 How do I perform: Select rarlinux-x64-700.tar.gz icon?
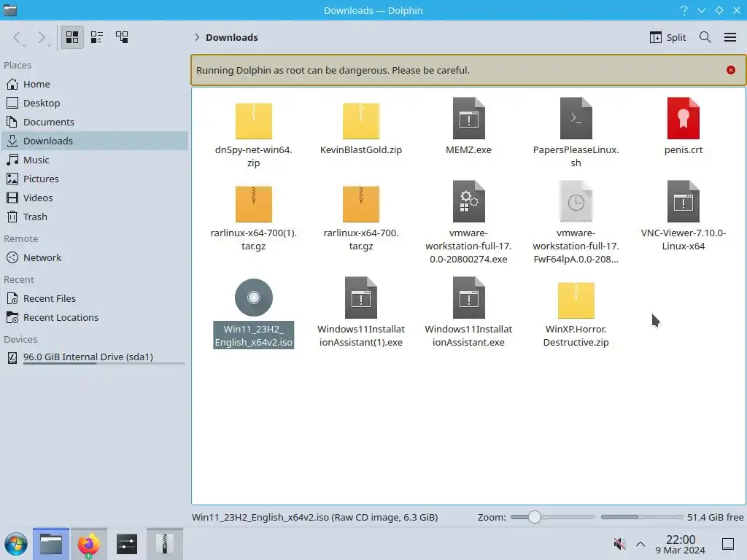click(x=360, y=204)
